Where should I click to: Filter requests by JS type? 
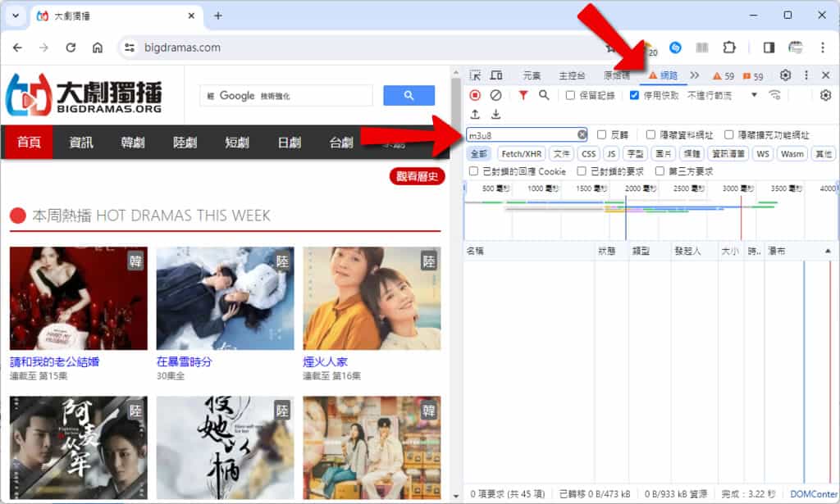tap(610, 154)
